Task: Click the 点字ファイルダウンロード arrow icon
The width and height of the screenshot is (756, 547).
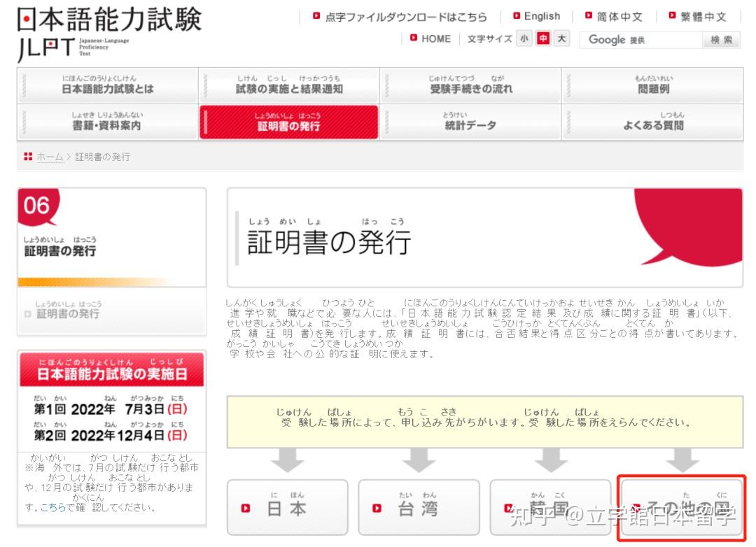Action: [316, 17]
